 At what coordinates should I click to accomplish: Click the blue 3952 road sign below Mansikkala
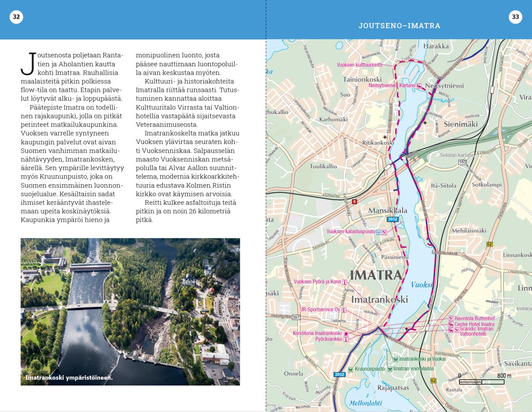(393, 219)
